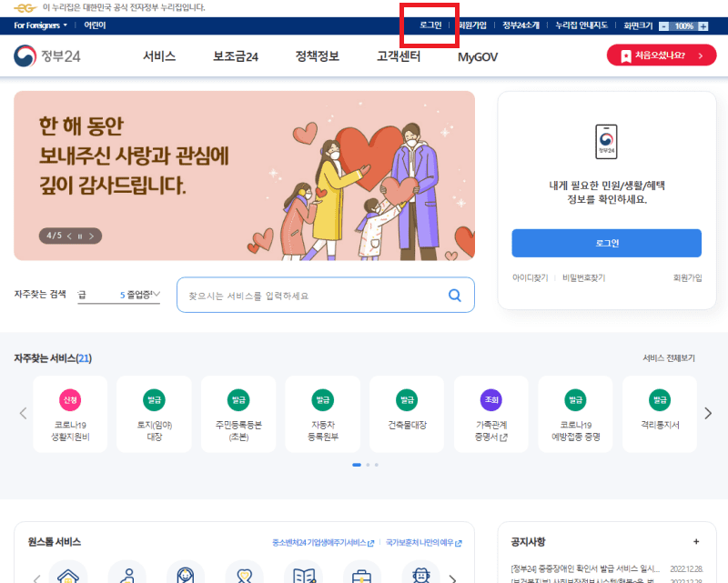Click the blue 로그인 button

606,243
